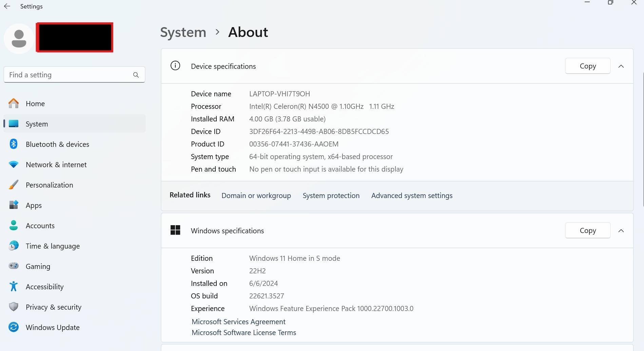Copy the Windows specifications
Screen dimensions: 644x351
(587, 231)
